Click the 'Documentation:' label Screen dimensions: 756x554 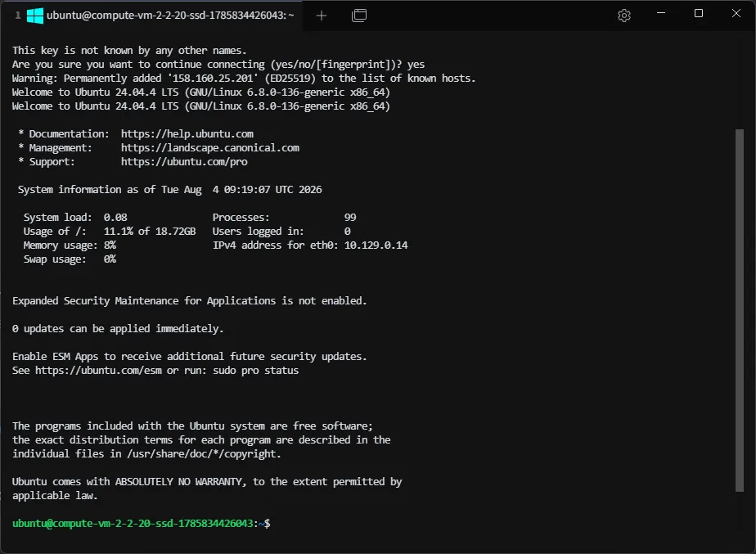click(69, 134)
